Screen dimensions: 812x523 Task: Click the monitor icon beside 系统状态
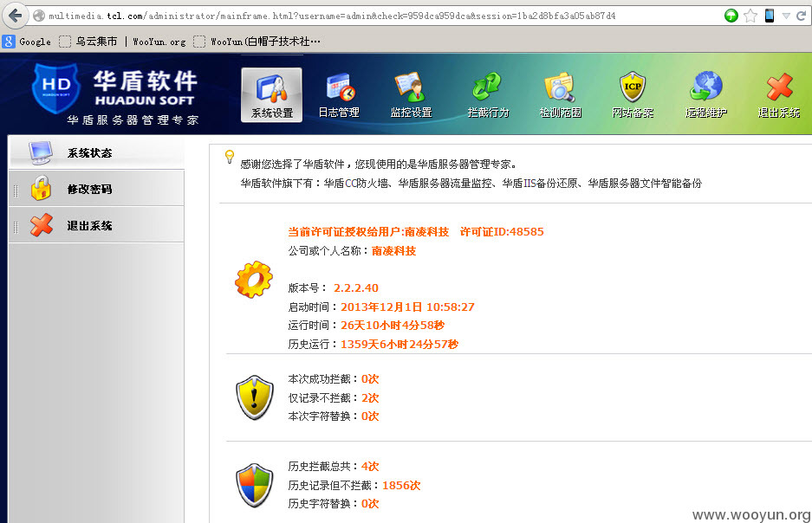pos(41,152)
